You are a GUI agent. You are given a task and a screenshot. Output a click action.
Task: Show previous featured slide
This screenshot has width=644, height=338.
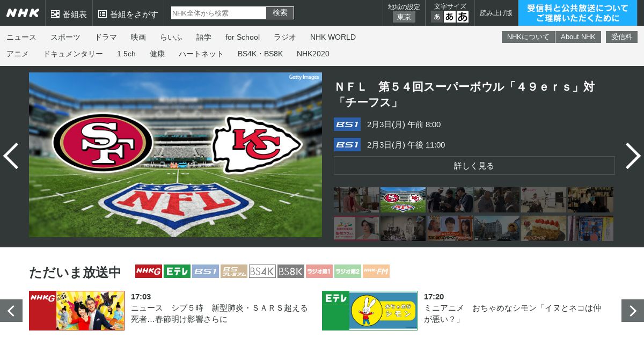11,156
